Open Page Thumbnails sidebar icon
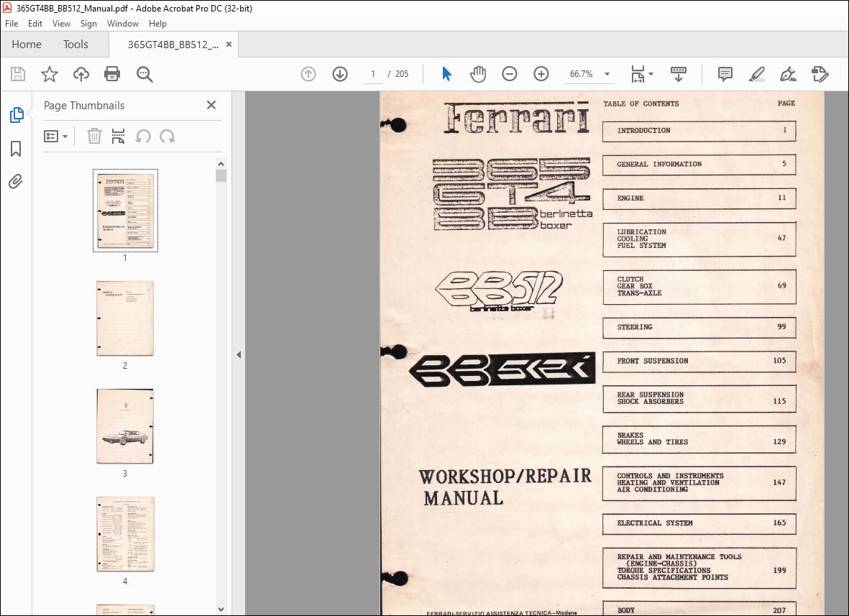 [17, 115]
